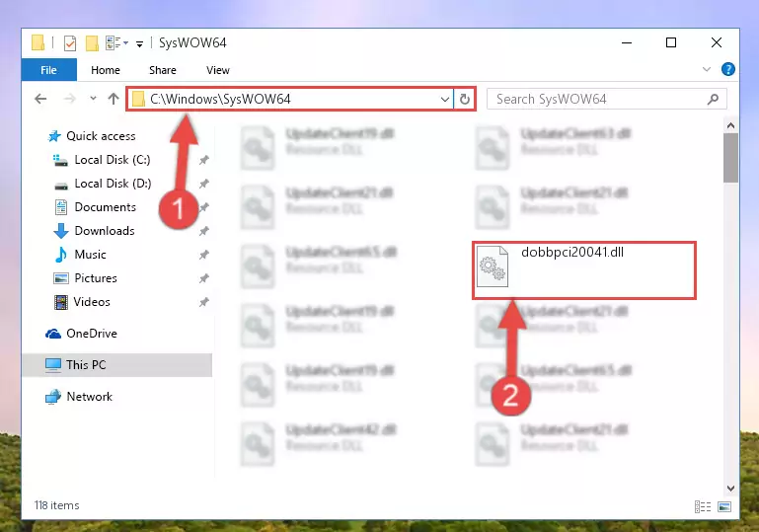Click the magnifier search icon
This screenshot has width=759, height=532.
[x=713, y=100]
